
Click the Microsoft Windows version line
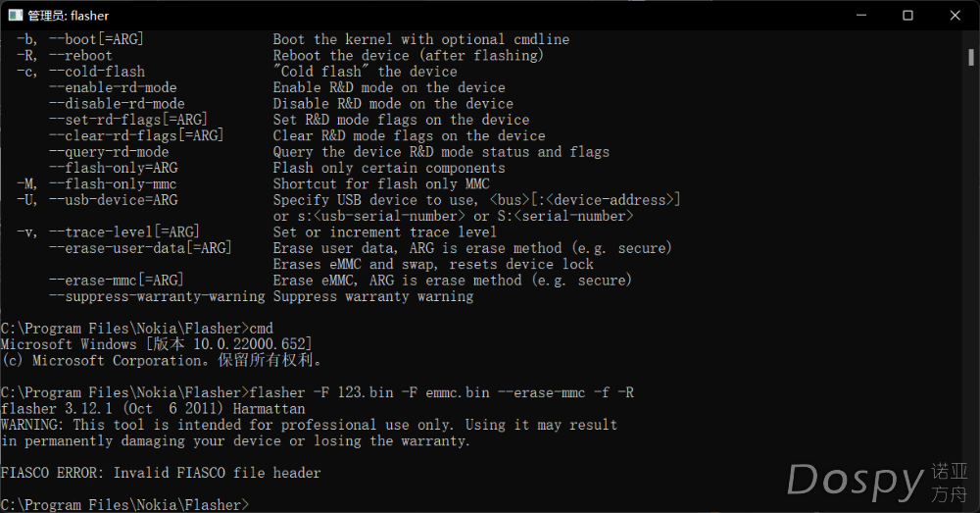point(156,344)
